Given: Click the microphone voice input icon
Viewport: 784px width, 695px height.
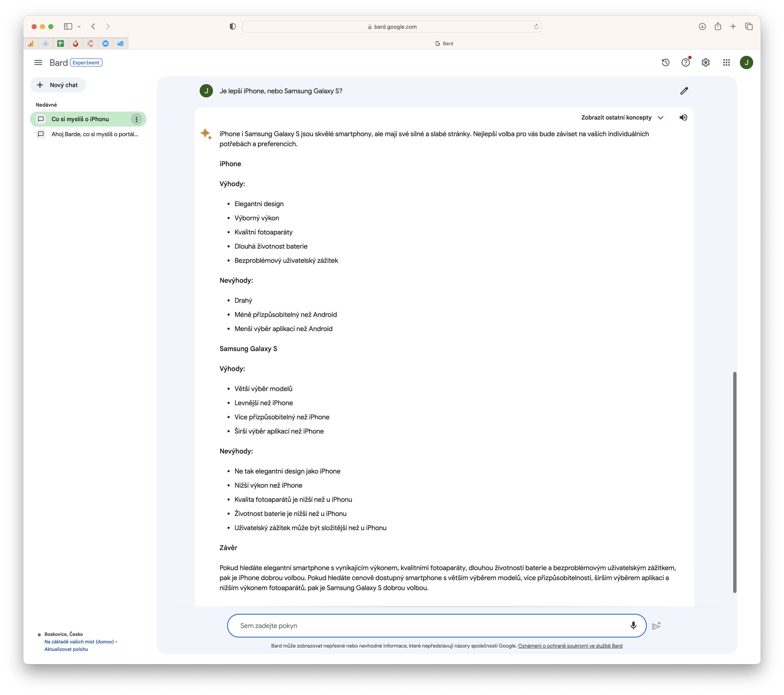Looking at the screenshot, I should tap(633, 626).
